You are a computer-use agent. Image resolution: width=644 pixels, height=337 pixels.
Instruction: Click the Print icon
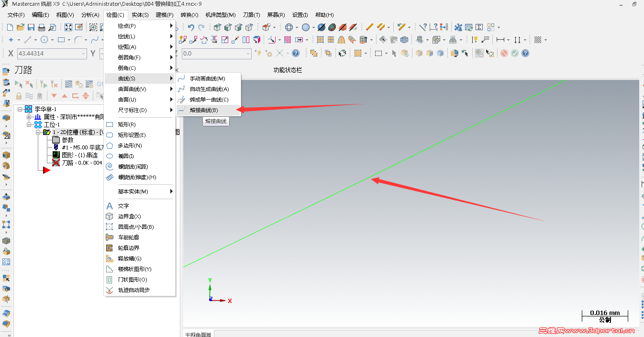42,27
